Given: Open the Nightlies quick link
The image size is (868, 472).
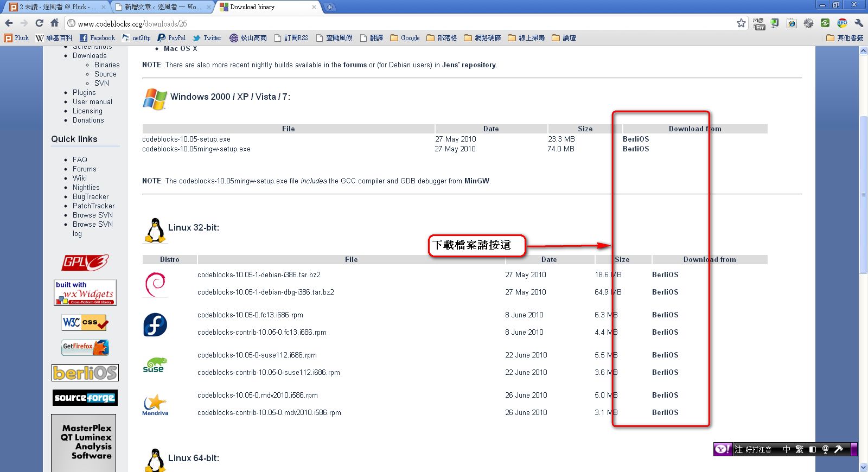Looking at the screenshot, I should [86, 187].
